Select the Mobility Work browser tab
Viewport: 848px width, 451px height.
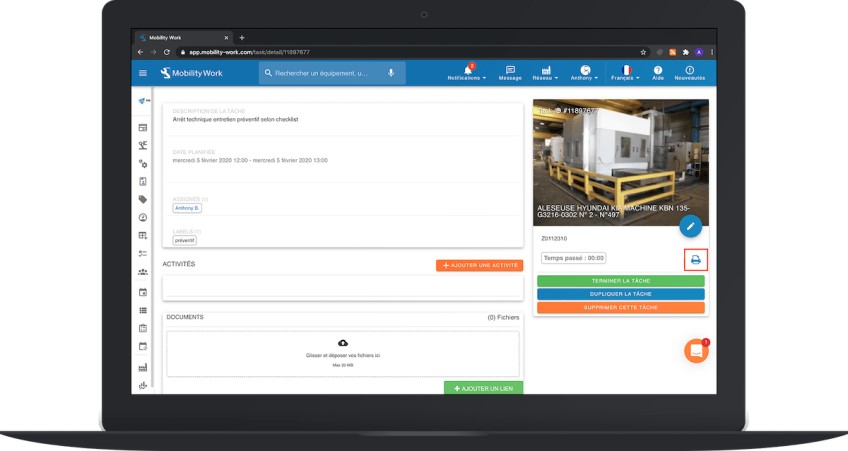tap(183, 38)
